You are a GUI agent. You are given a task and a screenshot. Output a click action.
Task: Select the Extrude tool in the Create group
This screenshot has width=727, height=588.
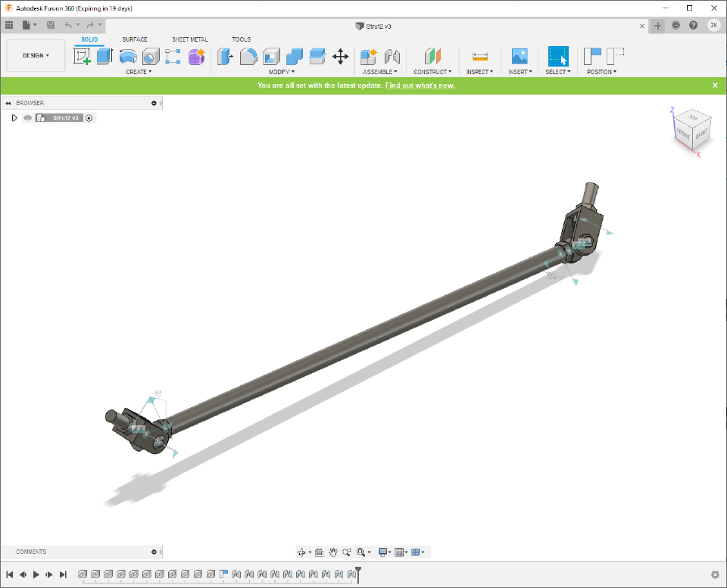105,56
